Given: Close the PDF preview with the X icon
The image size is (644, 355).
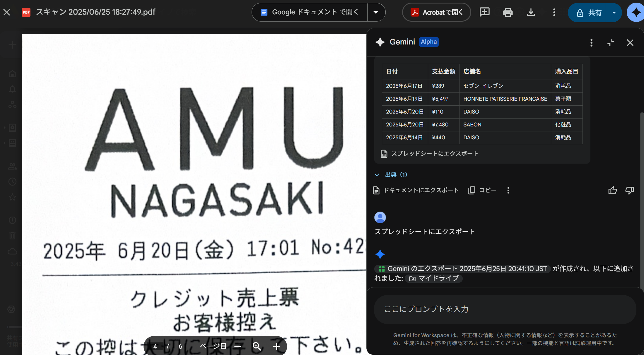Looking at the screenshot, I should pos(7,12).
